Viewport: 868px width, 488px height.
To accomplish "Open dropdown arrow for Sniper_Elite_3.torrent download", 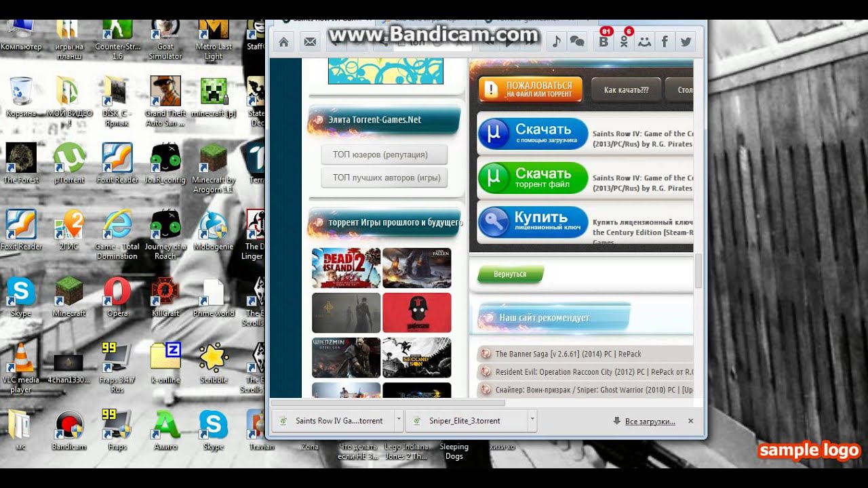I will (532, 420).
